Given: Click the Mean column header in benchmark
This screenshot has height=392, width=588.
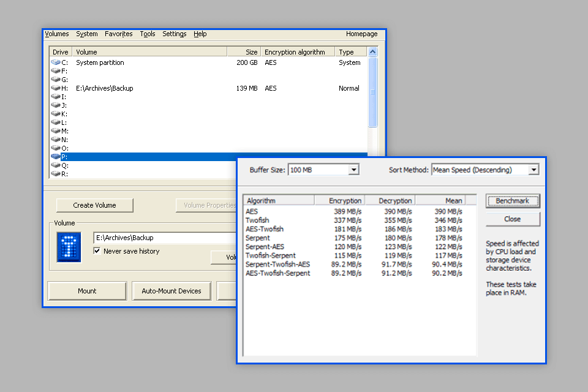Looking at the screenshot, I should [x=440, y=201].
